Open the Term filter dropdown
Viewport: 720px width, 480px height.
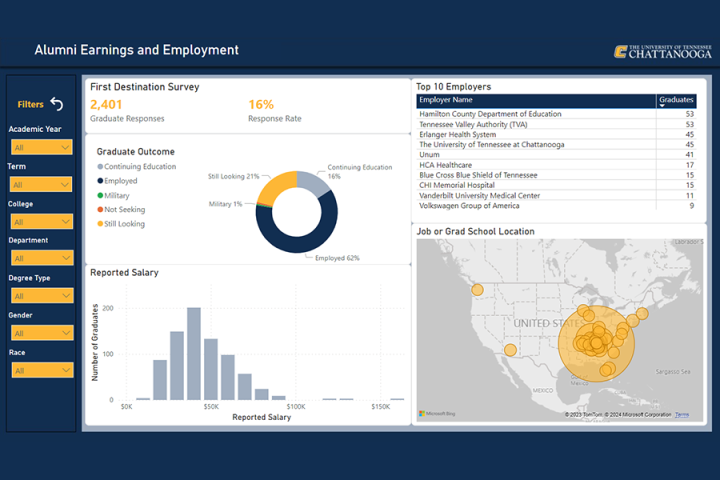point(41,185)
